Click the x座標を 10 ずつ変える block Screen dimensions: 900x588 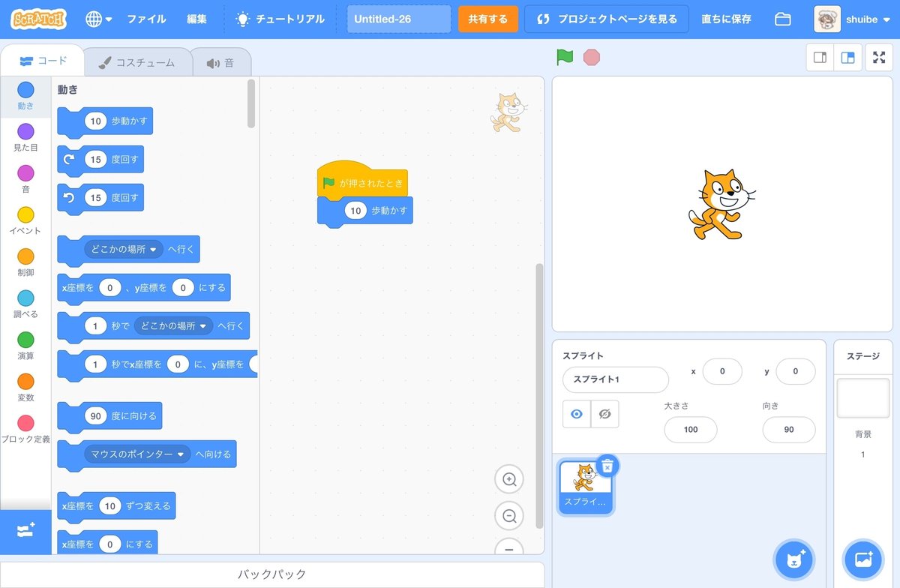coord(116,506)
